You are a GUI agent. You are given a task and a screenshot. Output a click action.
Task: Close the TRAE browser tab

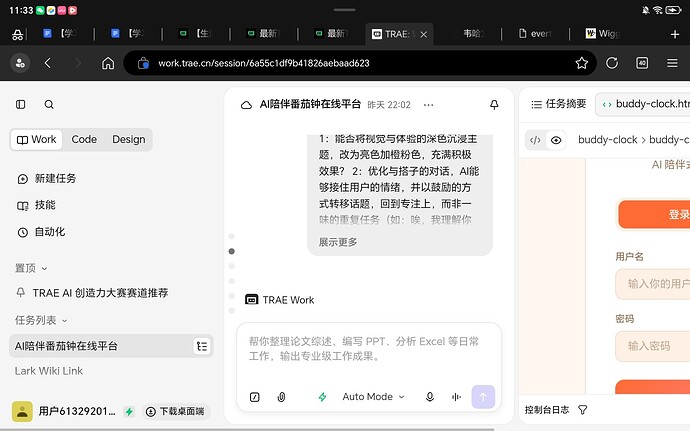[x=423, y=34]
